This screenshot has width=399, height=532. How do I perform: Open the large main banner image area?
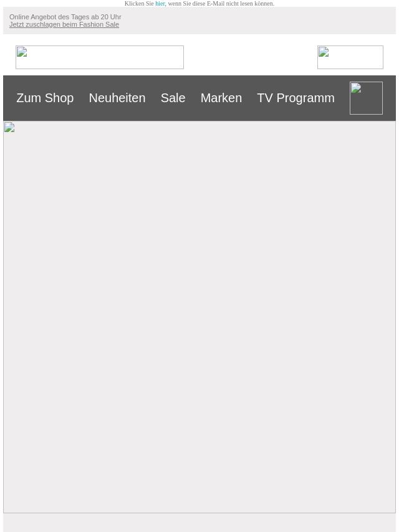click(199, 317)
